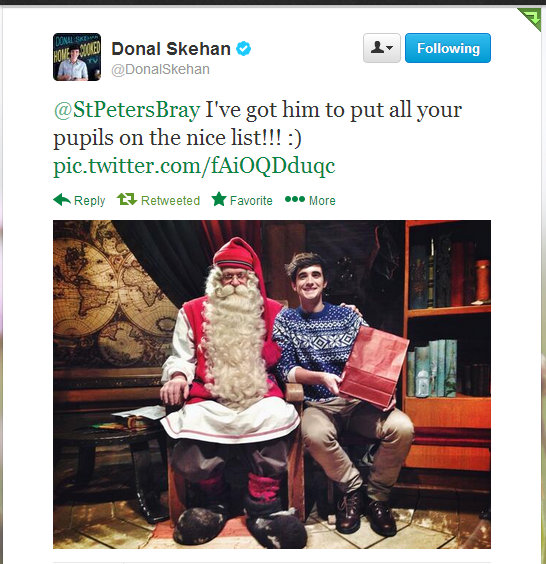Open the user actions person dropdown
Image resolution: width=546 pixels, height=564 pixels.
pos(382,48)
